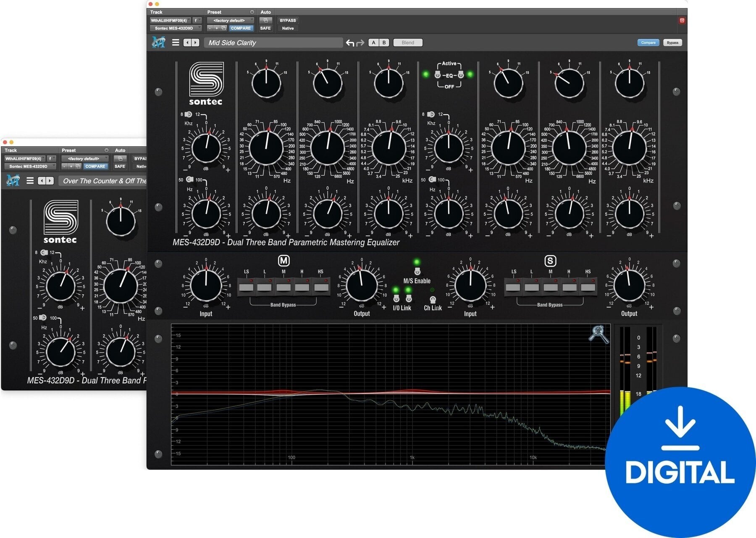Click the Mid Side Clarity preset name field
This screenshot has height=538, width=756.
273,42
